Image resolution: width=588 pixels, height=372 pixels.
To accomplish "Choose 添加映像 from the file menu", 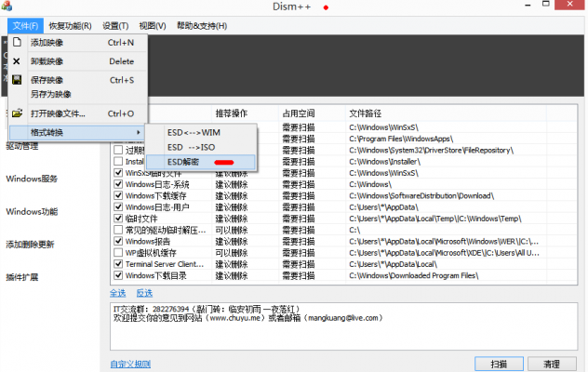I will pos(78,43).
